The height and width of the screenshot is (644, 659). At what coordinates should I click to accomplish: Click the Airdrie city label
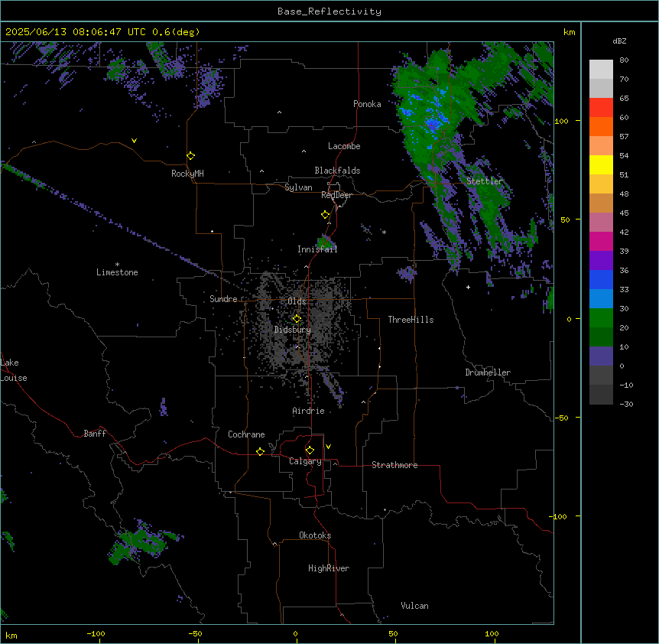tap(308, 411)
